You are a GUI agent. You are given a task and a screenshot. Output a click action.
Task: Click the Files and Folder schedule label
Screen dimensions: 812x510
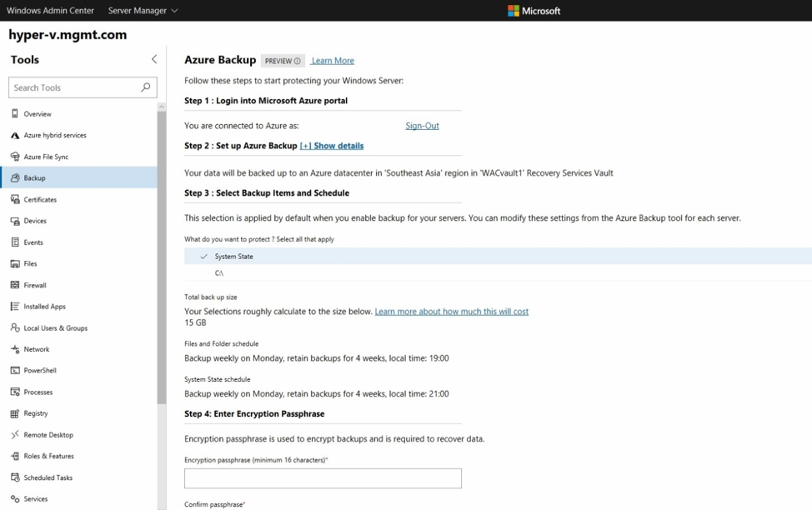221,344
